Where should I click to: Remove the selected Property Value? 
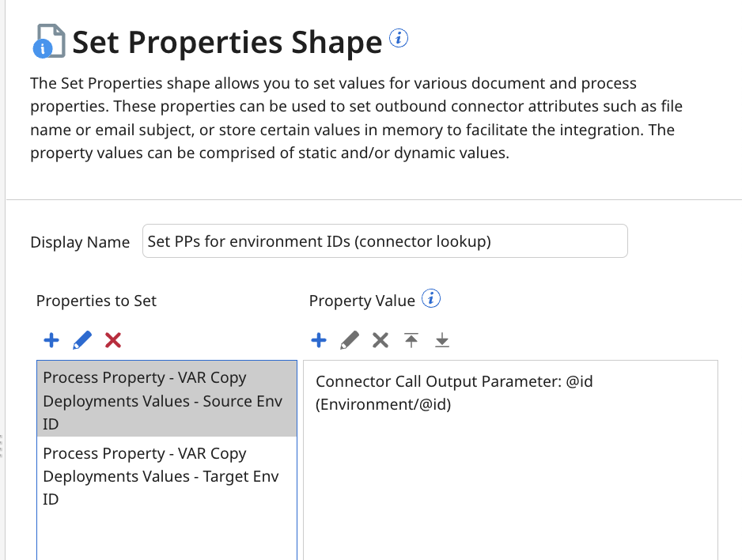coord(380,340)
